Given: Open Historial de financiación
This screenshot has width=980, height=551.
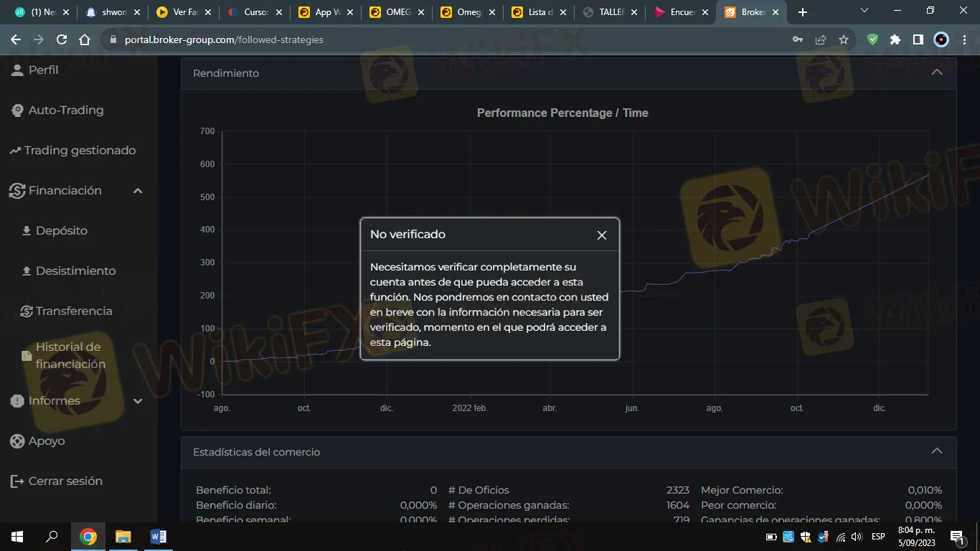Looking at the screenshot, I should point(70,356).
